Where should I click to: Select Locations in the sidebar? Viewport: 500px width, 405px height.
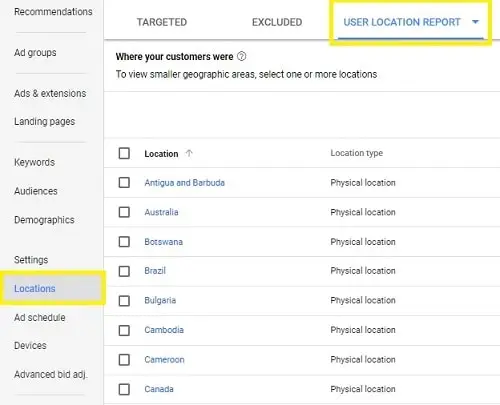click(35, 289)
